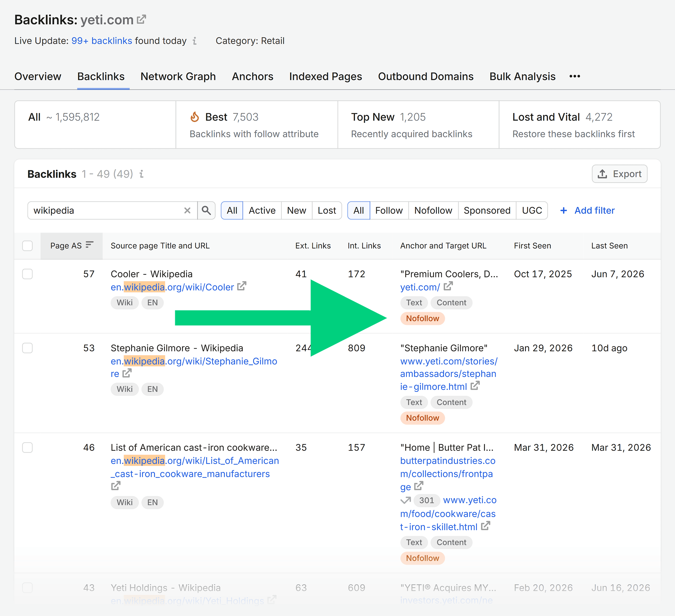675x616 pixels.
Task: Filter by Follow links
Action: tap(389, 210)
